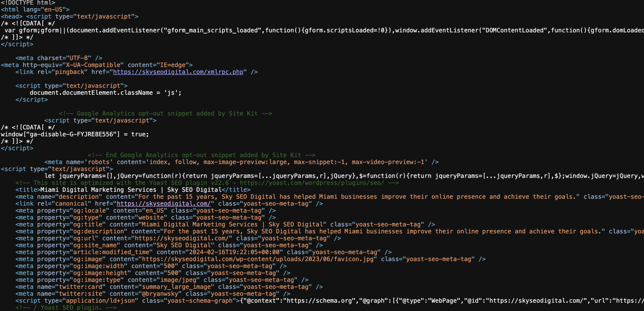Open the xmlrpc.php pingback link

(178, 72)
